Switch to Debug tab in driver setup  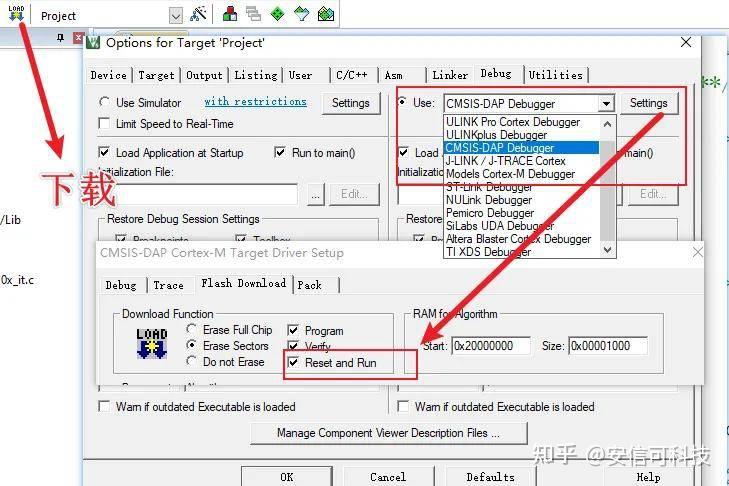point(121,285)
